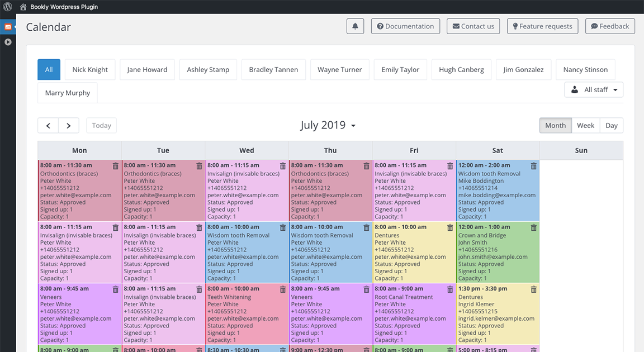This screenshot has width=644, height=352.
Task: Open Monday Orthodontics (braces) appointment block
Action: tap(80, 191)
